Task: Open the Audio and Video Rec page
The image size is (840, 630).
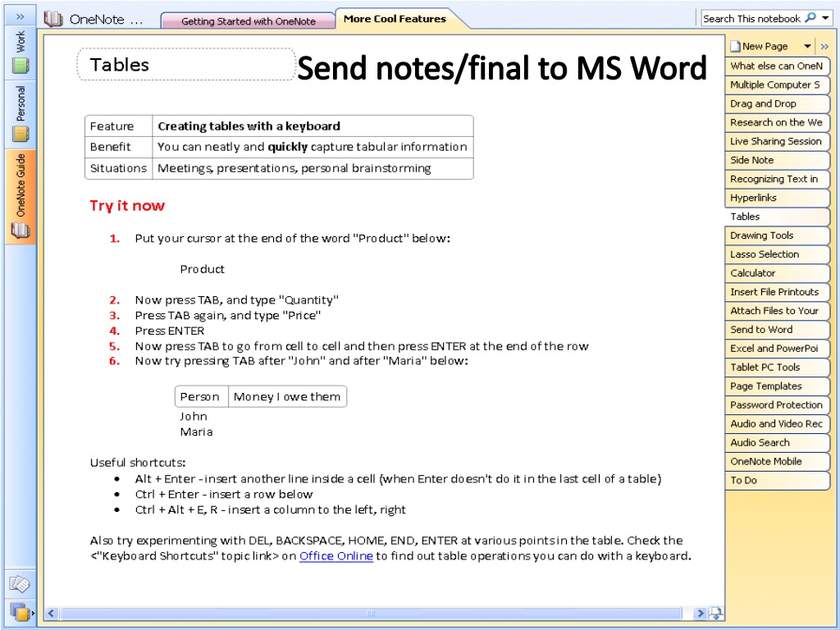Action: [x=778, y=424]
